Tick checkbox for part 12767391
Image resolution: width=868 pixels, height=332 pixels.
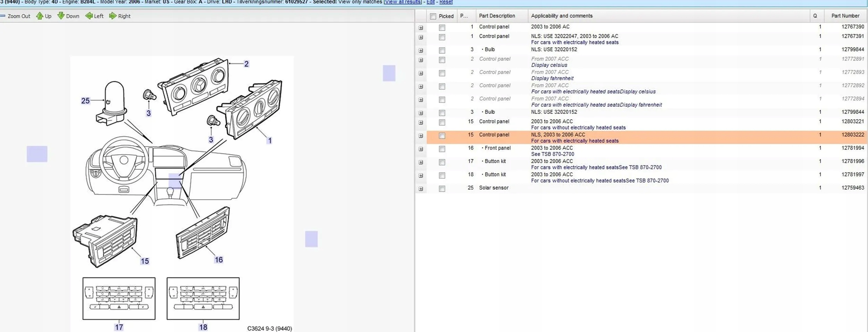tap(442, 37)
